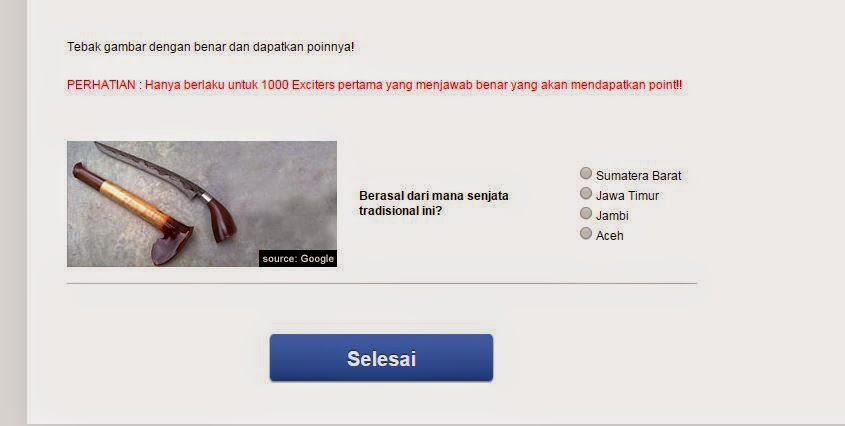Click the 'Jawa Timur' answer label text

627,196
